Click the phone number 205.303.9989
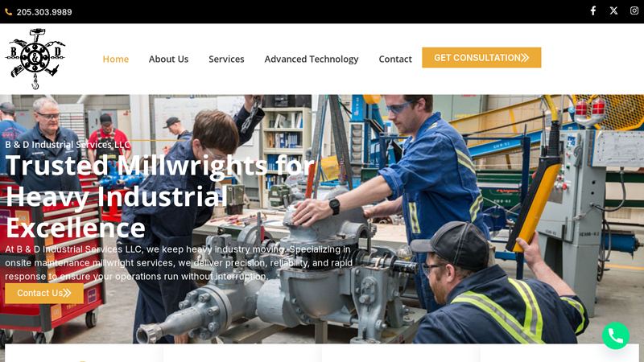This screenshot has height=362, width=644. [x=44, y=12]
